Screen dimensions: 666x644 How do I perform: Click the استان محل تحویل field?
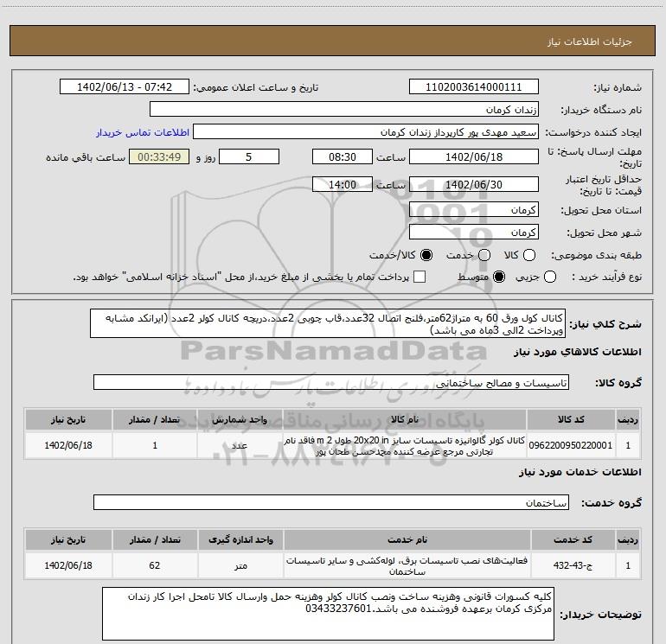473,210
